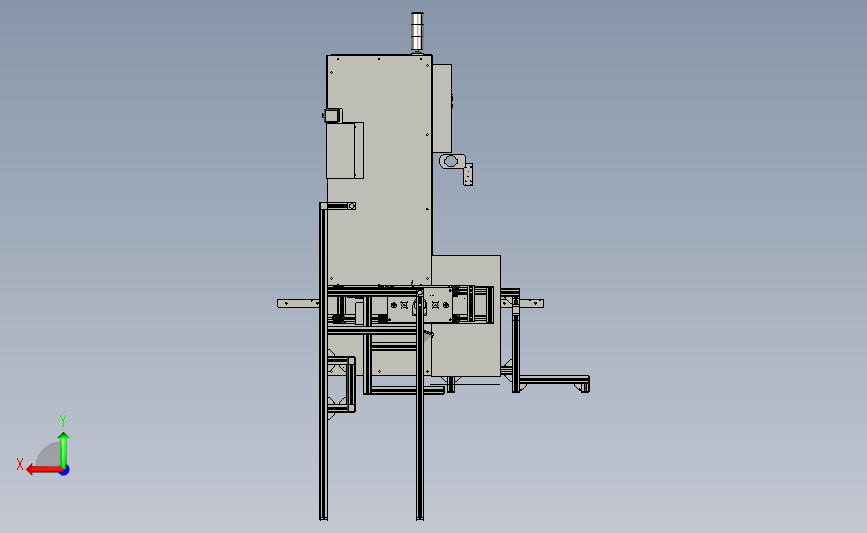Image resolution: width=867 pixels, height=533 pixels.
Task: Select the narrow side box on the cabinet's right
Action: coord(442,108)
